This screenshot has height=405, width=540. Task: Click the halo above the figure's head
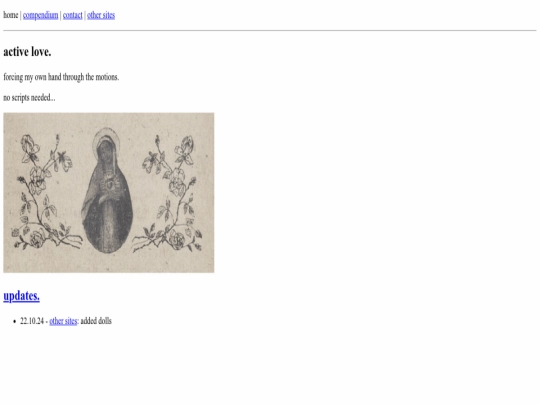106,134
